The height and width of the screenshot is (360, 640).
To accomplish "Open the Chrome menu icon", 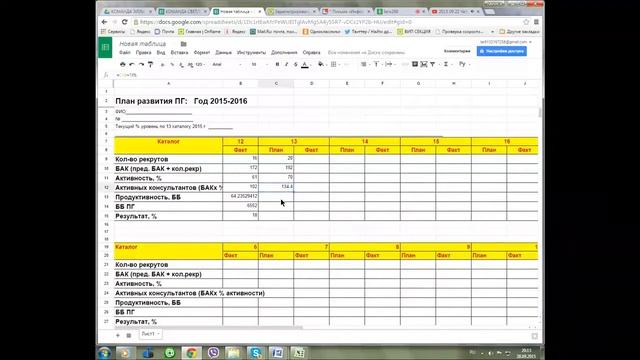I will pos(536,22).
